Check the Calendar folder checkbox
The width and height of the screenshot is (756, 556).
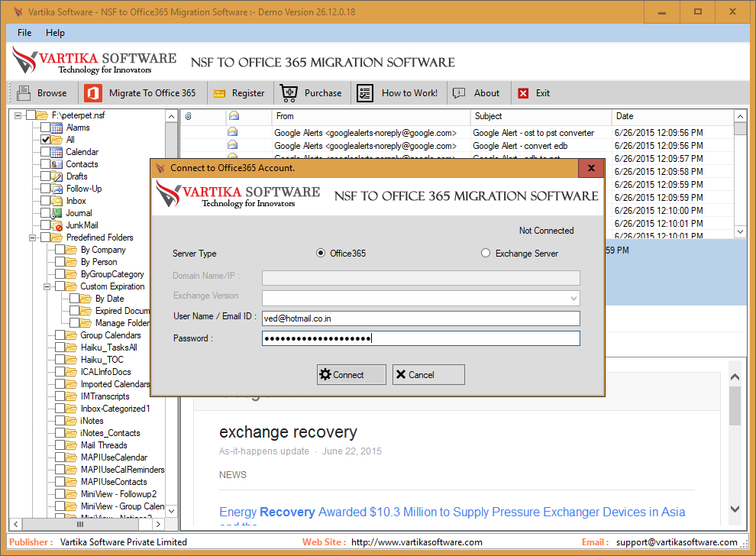(x=45, y=153)
